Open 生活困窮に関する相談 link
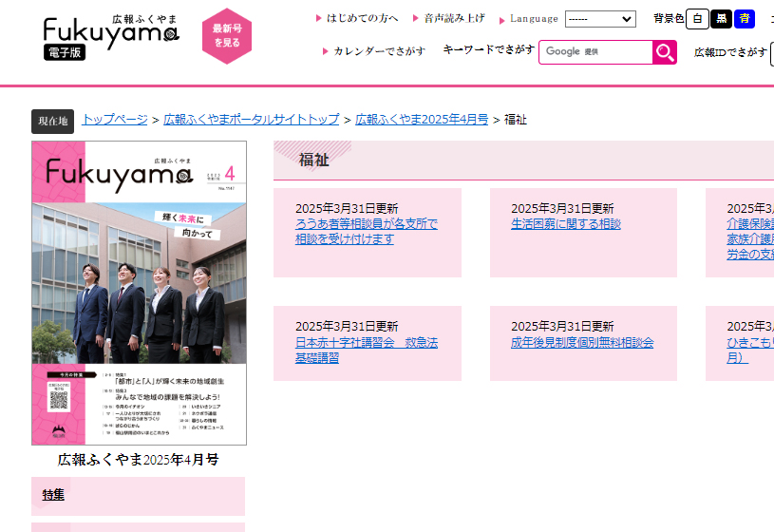 (566, 224)
